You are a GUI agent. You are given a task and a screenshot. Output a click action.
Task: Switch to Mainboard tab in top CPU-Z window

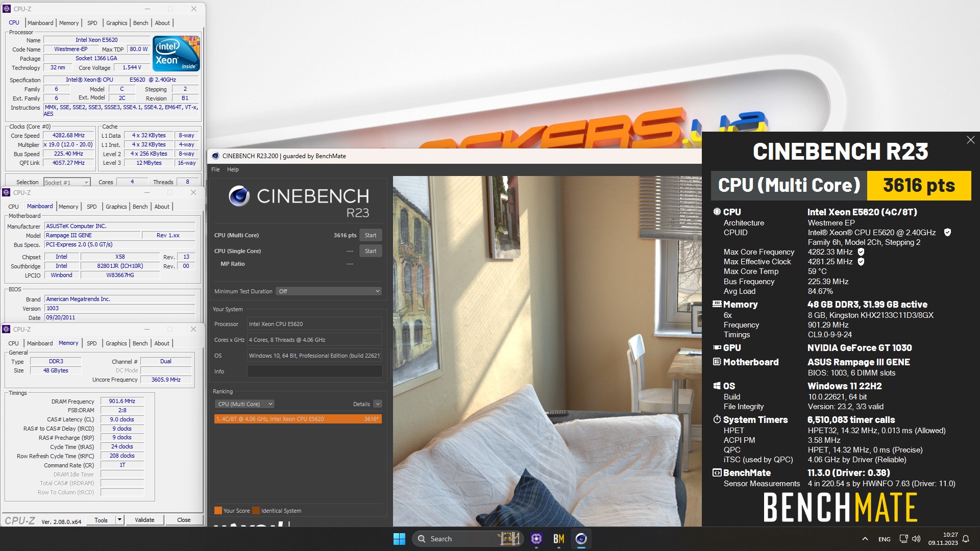40,23
